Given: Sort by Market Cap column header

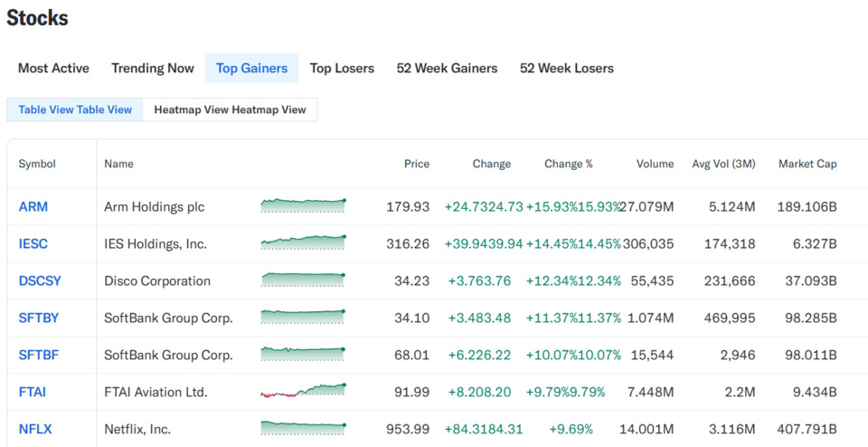Looking at the screenshot, I should click(x=807, y=164).
